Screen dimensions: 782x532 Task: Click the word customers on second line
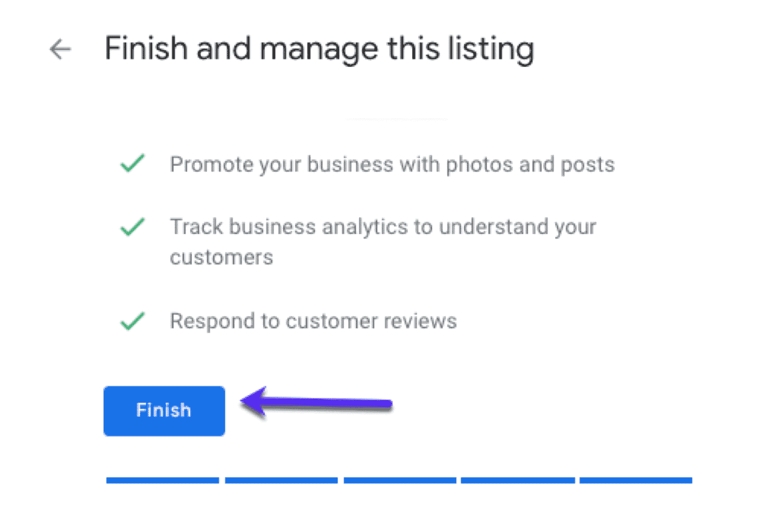(x=222, y=257)
